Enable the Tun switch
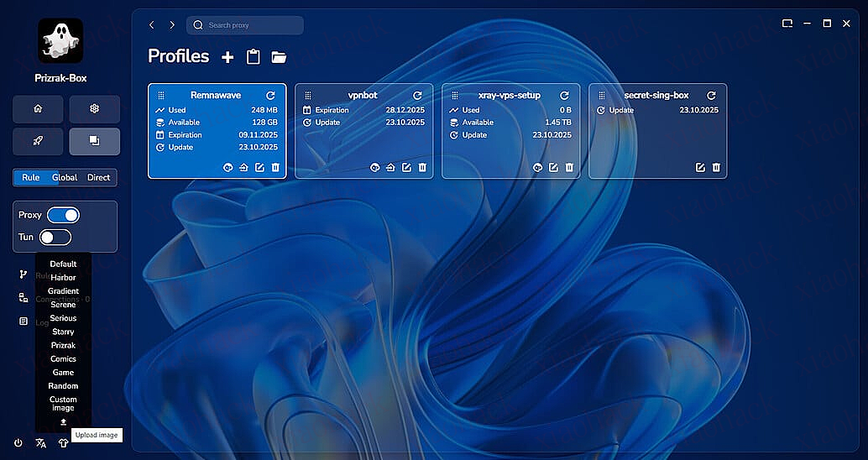 tap(55, 238)
